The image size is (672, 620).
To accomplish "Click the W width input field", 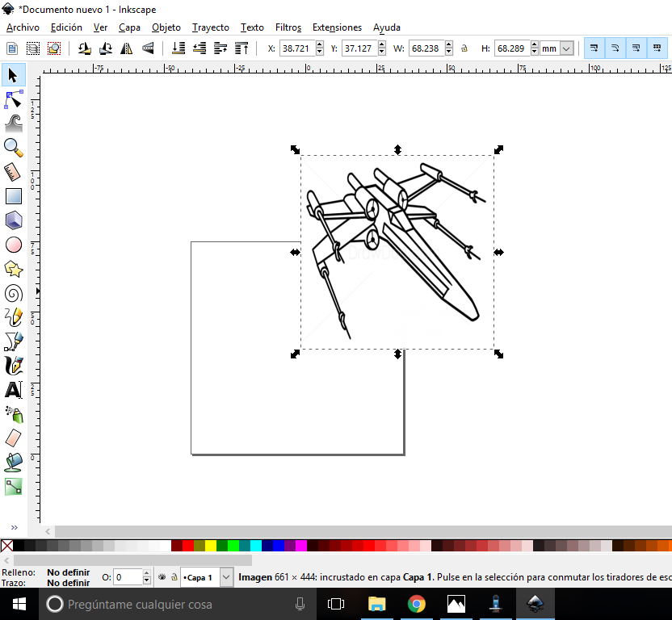I will point(426,48).
